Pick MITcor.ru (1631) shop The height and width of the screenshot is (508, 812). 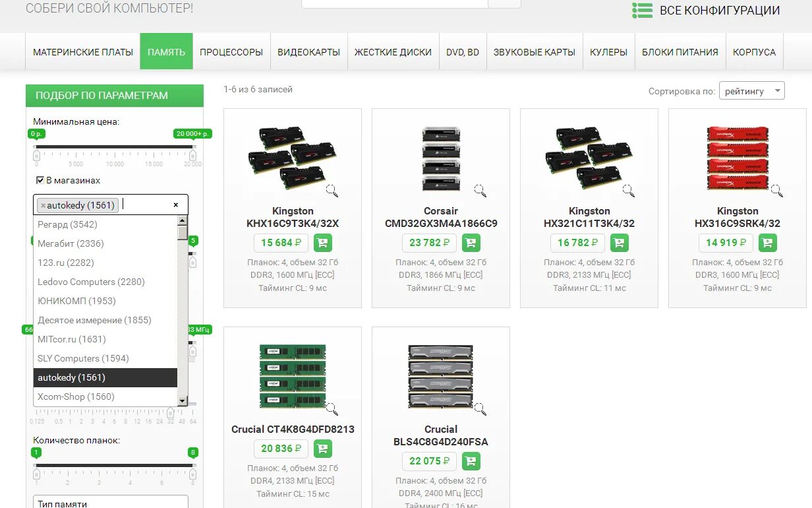coord(105,339)
